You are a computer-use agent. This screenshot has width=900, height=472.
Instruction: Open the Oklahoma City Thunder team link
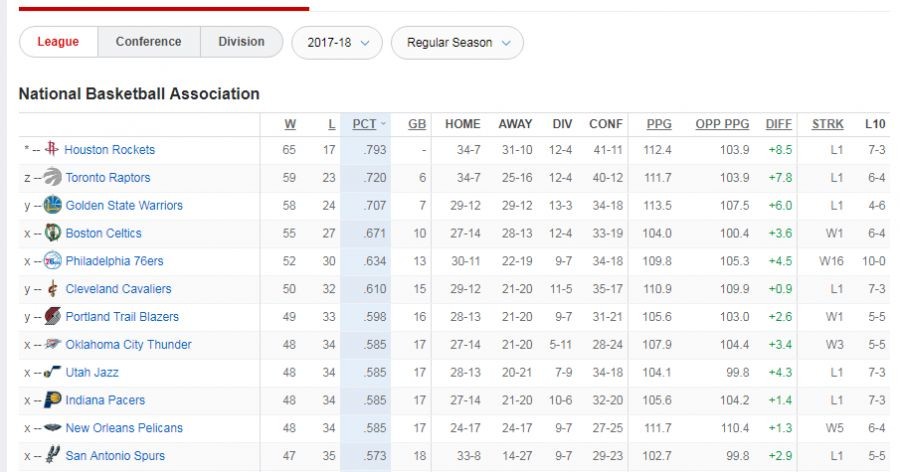pos(128,345)
